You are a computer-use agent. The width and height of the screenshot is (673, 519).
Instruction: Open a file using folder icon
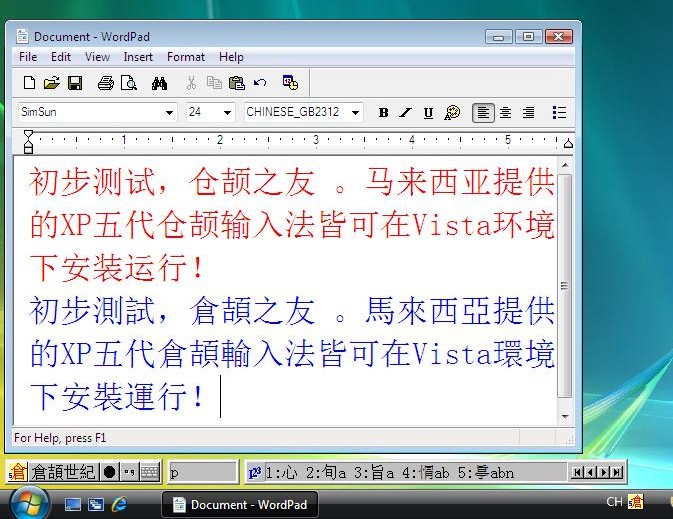click(52, 83)
